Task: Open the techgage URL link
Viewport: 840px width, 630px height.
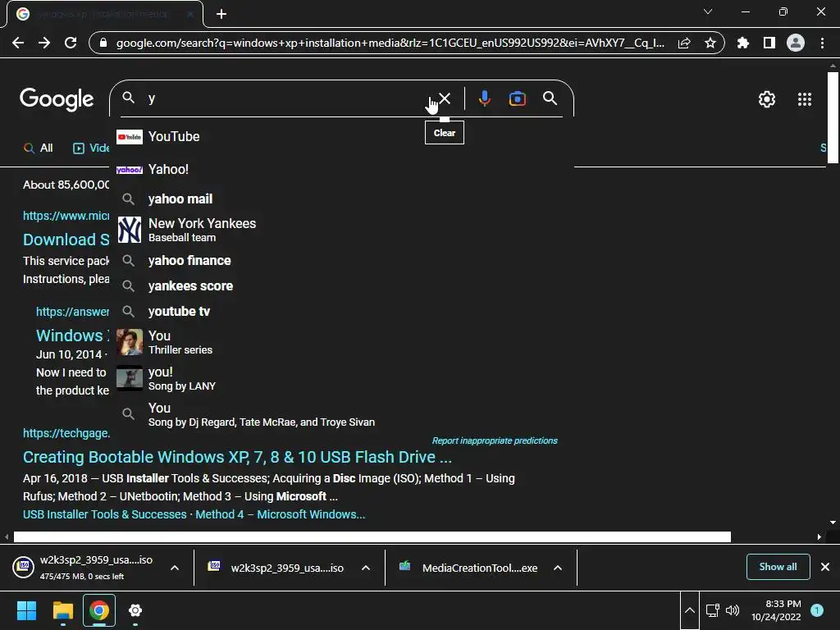Action: [x=66, y=433]
